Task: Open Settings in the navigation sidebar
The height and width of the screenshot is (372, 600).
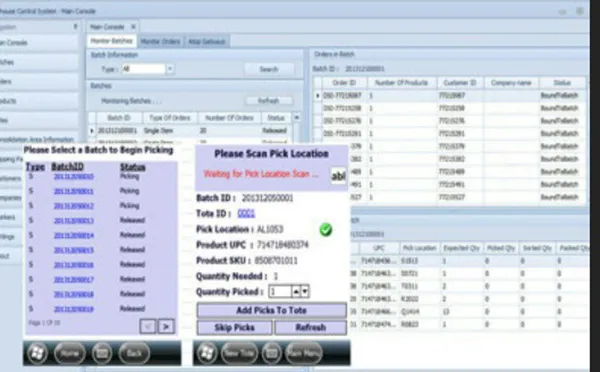Action: [11, 237]
